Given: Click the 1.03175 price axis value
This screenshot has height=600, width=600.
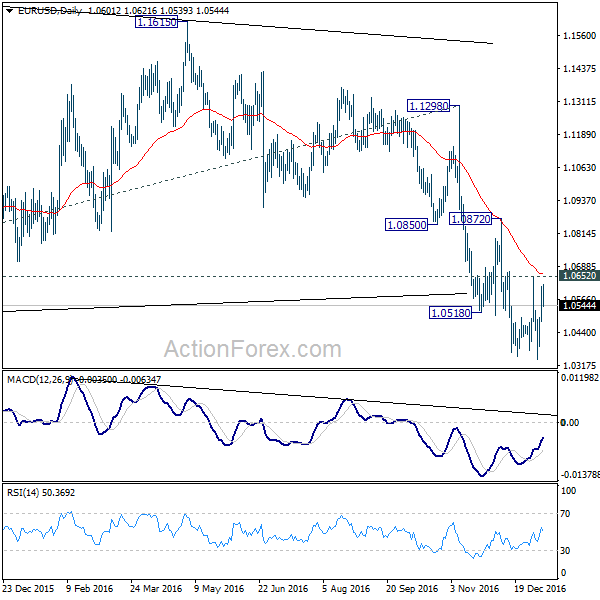Looking at the screenshot, I should (579, 365).
